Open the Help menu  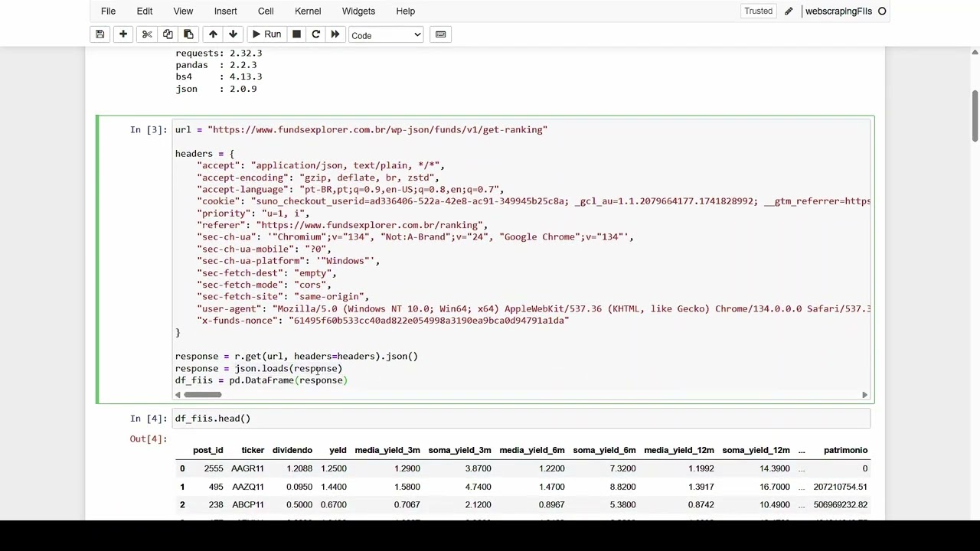405,11
